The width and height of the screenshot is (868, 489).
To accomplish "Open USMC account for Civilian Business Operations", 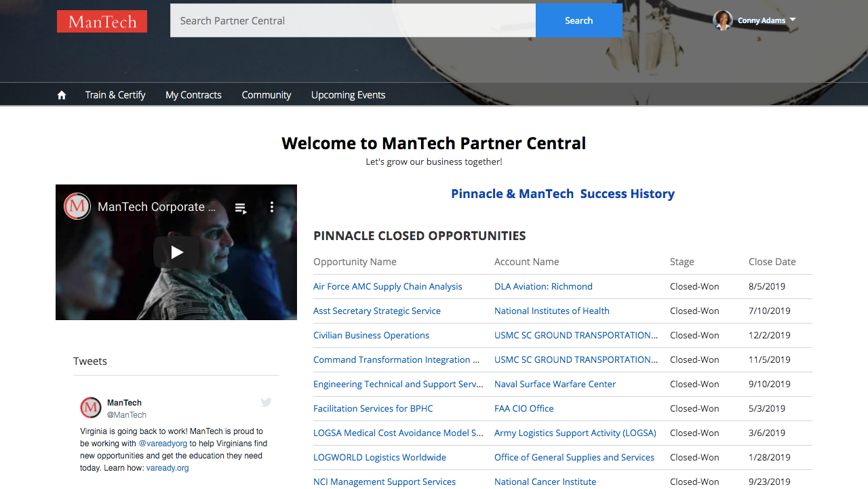I will (x=576, y=335).
